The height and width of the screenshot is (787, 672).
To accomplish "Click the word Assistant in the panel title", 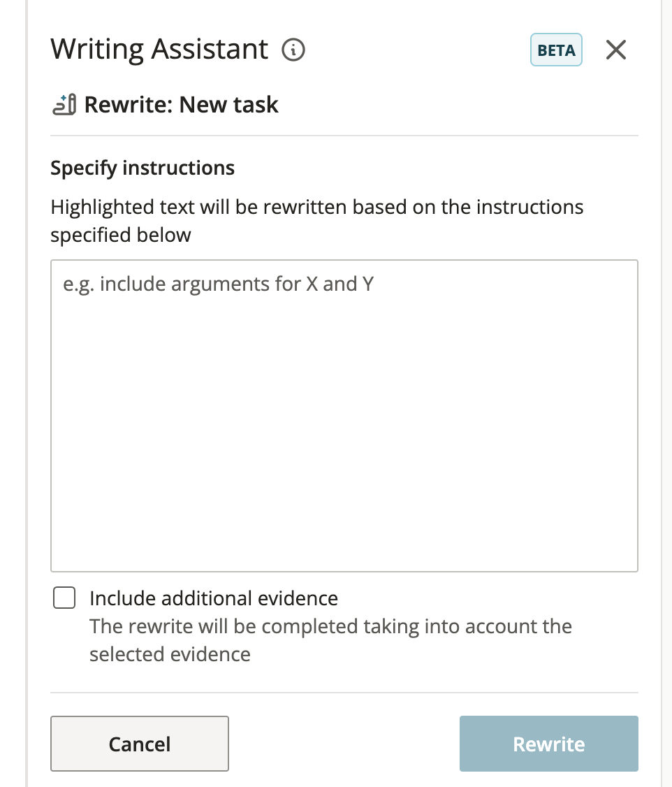I will (210, 49).
